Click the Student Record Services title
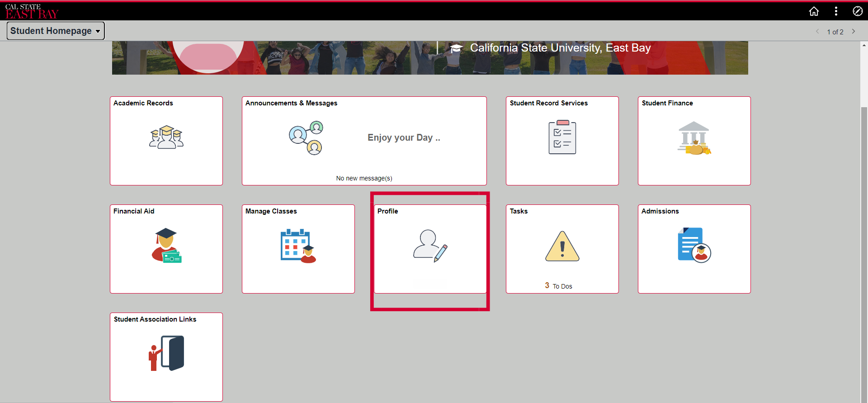The width and height of the screenshot is (868, 403). (548, 103)
